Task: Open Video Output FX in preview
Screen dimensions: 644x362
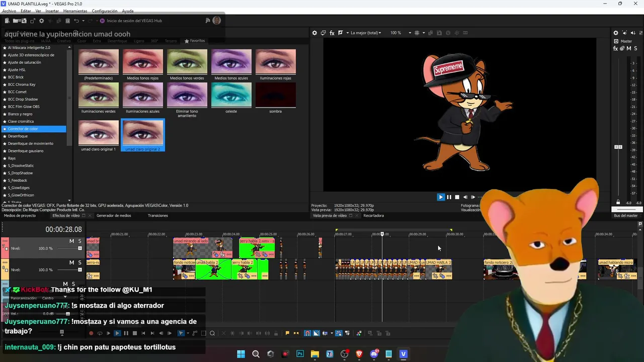Action: (332, 33)
